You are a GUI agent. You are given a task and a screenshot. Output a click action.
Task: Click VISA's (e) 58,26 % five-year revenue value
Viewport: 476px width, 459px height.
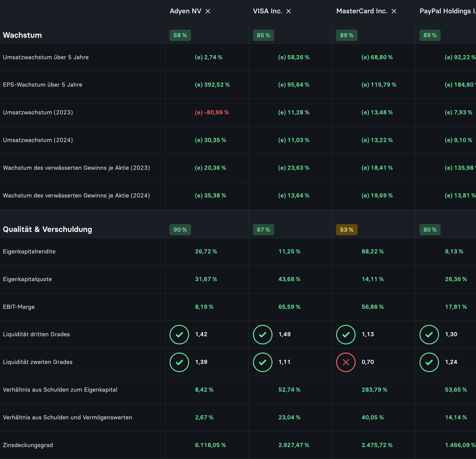tap(294, 57)
